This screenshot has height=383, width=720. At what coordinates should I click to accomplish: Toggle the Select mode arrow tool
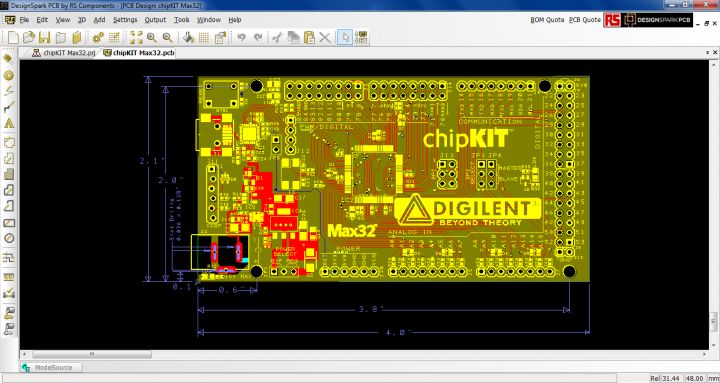coord(344,37)
